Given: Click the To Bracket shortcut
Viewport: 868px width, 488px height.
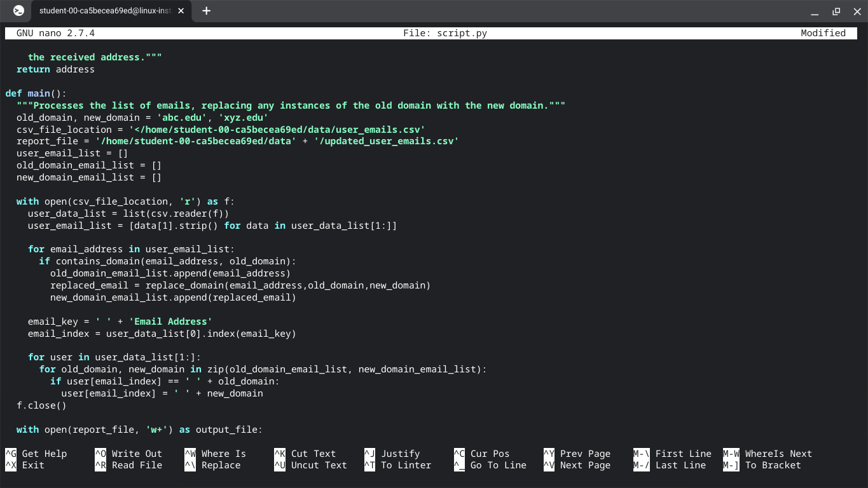Looking at the screenshot, I should [x=762, y=465].
